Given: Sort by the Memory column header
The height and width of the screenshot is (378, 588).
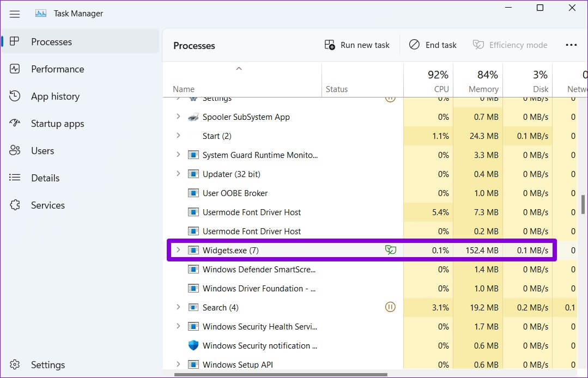Looking at the screenshot, I should (x=478, y=80).
